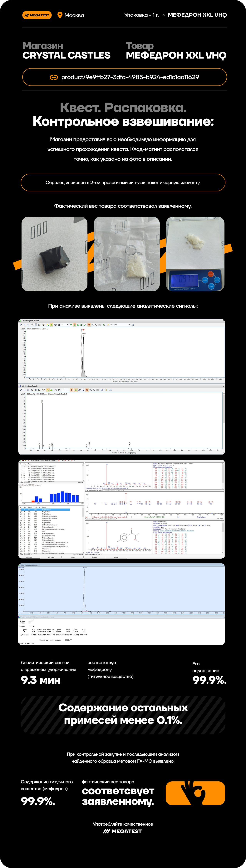Open the photo of the weighing scale
This screenshot has height=868, width=246.
[x=195, y=254]
